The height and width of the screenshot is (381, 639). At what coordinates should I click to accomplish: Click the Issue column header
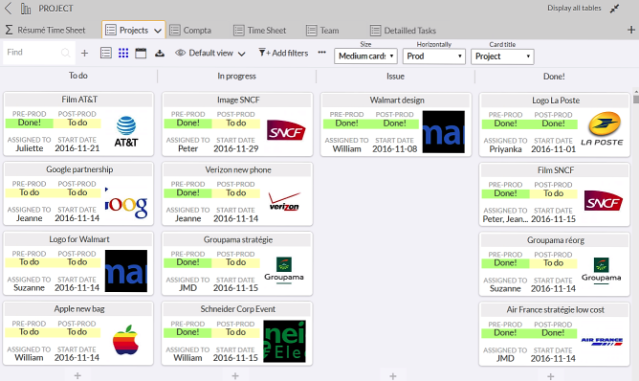395,76
